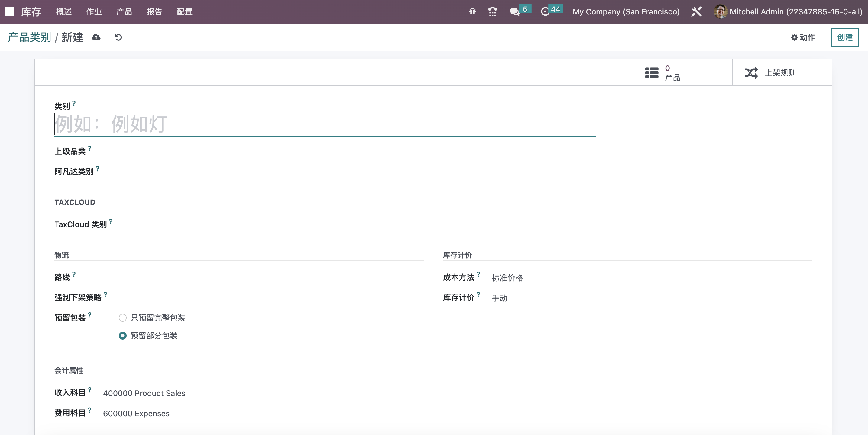Image resolution: width=868 pixels, height=435 pixels.
Task: Show help tooltip for TaxCloud 类别
Action: (111, 221)
